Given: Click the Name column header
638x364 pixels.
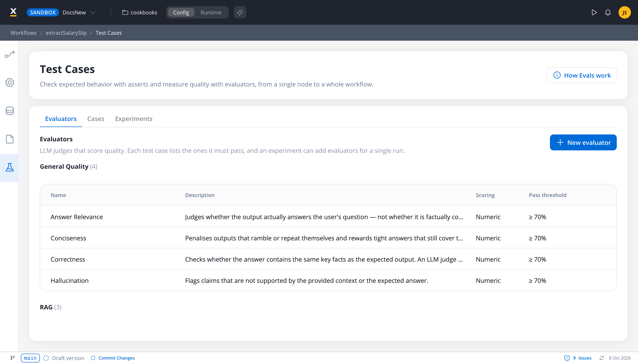Looking at the screenshot, I should point(58,195).
